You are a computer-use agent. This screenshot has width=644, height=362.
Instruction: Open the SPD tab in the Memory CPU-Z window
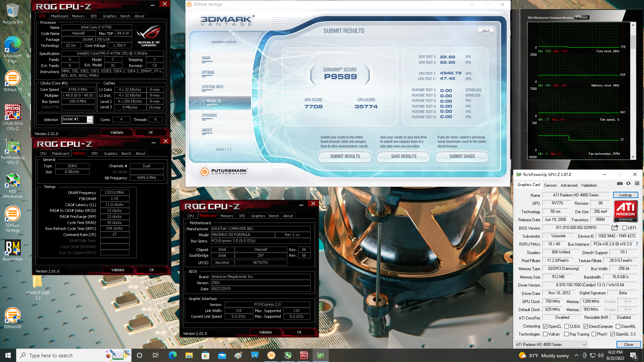click(x=95, y=154)
